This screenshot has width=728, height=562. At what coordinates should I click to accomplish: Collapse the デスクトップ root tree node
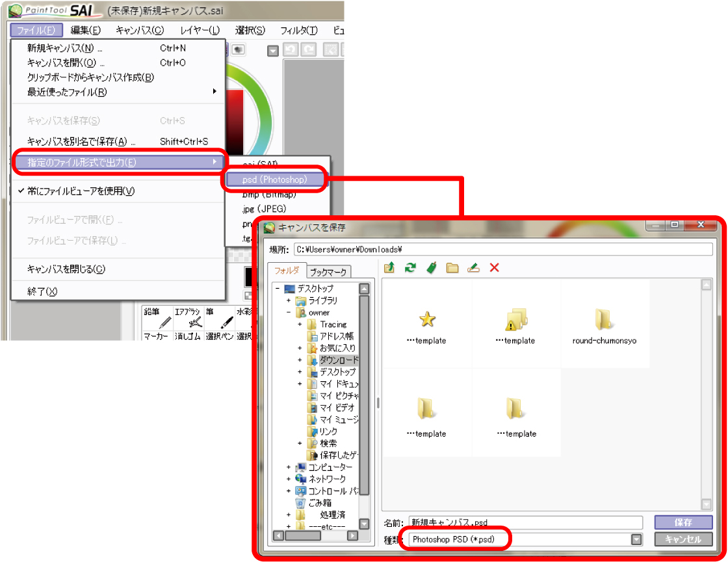277,288
